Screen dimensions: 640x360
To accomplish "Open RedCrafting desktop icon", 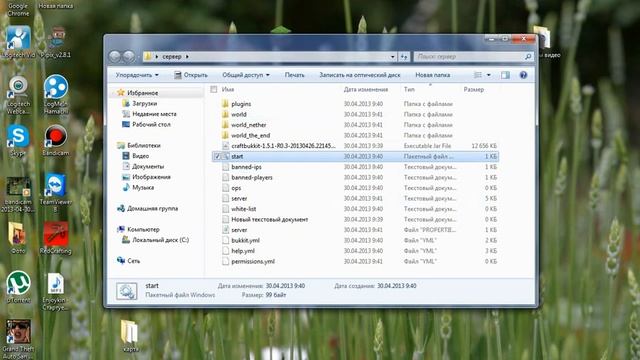I will [x=56, y=238].
